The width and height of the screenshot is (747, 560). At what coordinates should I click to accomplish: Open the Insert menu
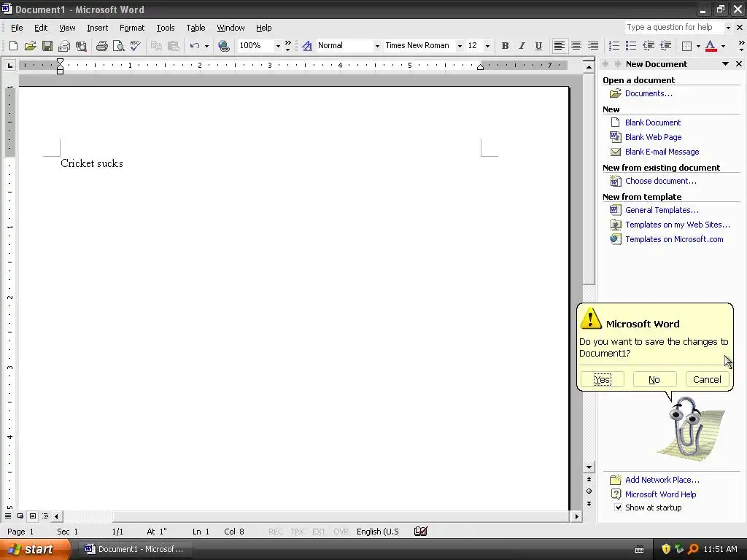tap(97, 28)
